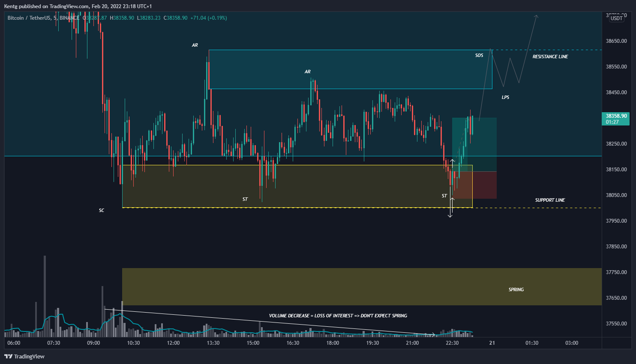This screenshot has width=636, height=364.
Task: Click the 21:00 time axis label
Action: [x=412, y=343]
